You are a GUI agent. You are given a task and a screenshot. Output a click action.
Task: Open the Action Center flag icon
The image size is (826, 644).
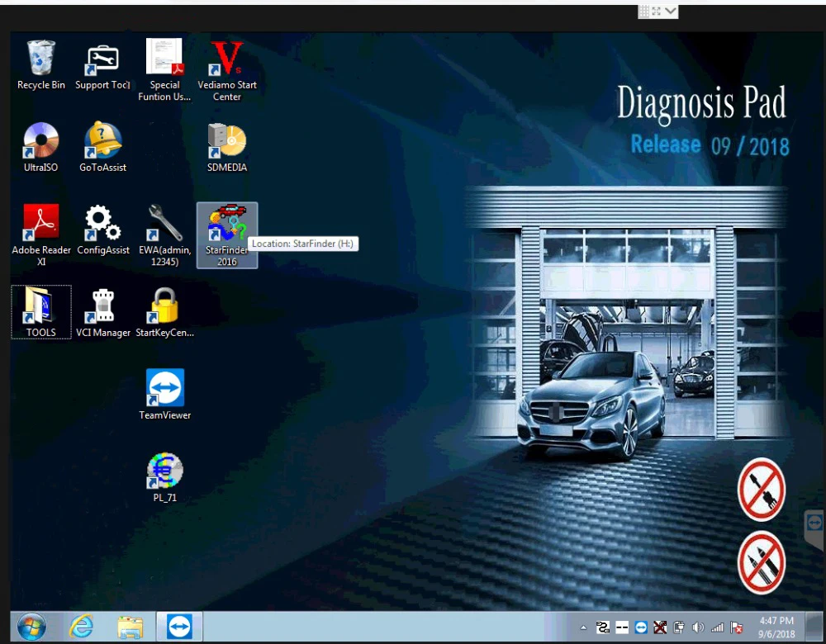tap(737, 627)
